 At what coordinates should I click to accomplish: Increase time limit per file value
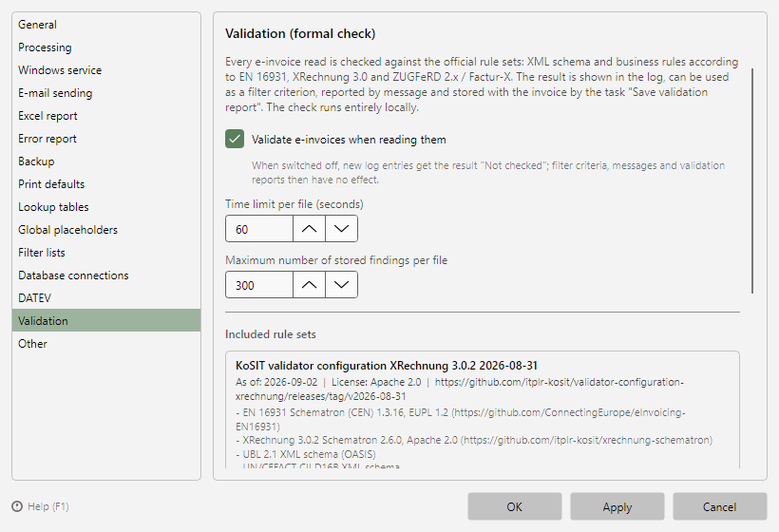pyautogui.click(x=309, y=229)
